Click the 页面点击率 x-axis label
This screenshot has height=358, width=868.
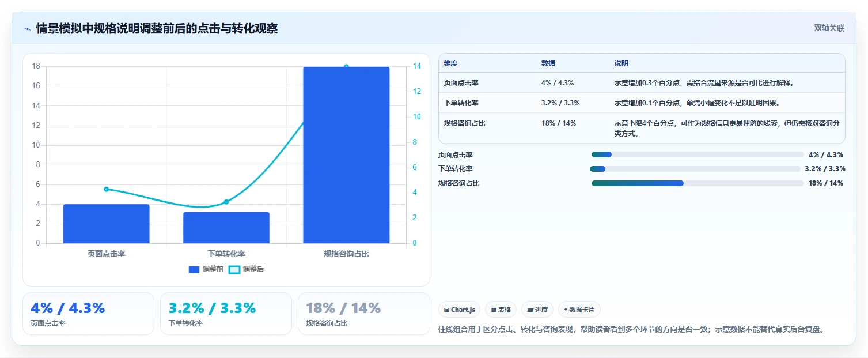(107, 254)
